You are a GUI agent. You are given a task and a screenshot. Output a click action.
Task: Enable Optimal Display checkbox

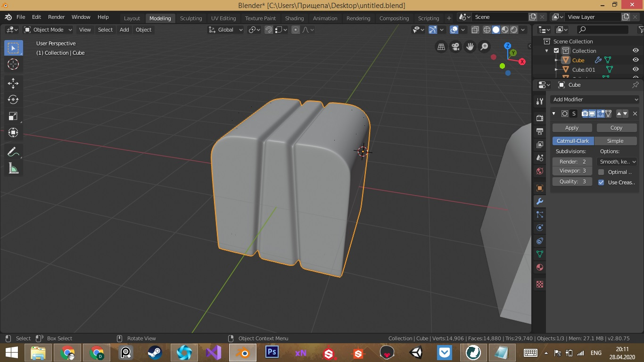coord(601,172)
